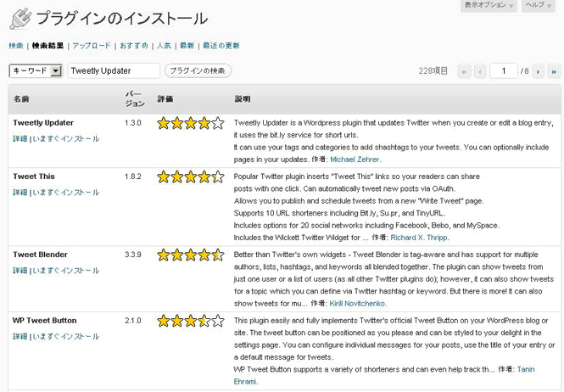This screenshot has height=392, width=564.
Task: Click the plugin search text field
Action: 114,70
